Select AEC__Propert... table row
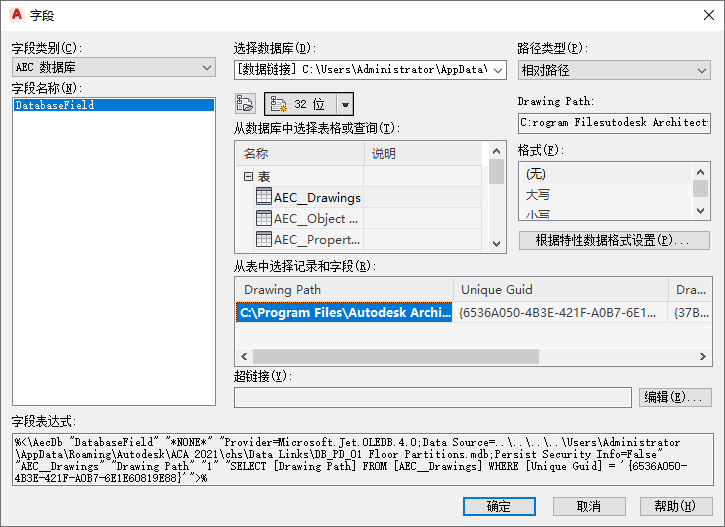The height and width of the screenshot is (527, 725). click(358, 239)
